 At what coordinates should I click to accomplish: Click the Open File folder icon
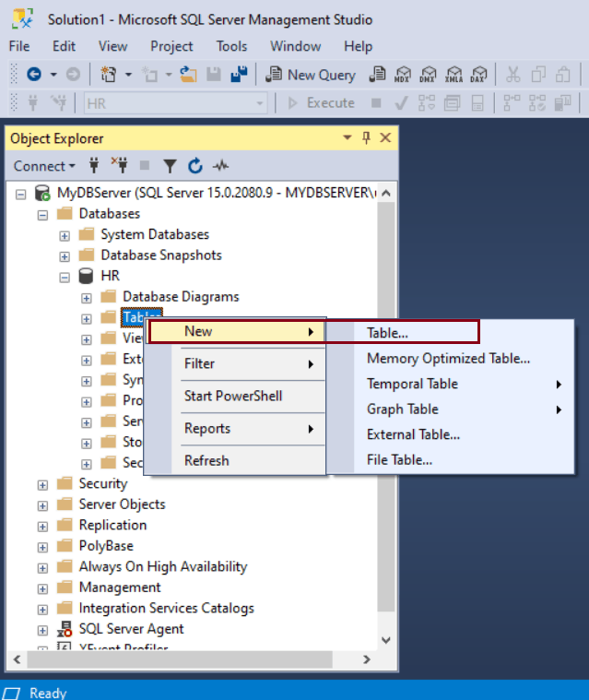tap(188, 75)
